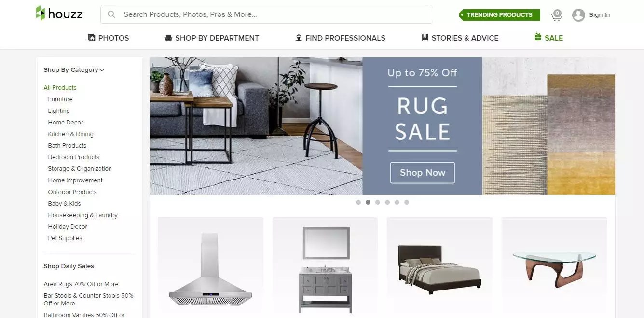The image size is (644, 318).
Task: Select the last carousel dot
Action: (407, 202)
